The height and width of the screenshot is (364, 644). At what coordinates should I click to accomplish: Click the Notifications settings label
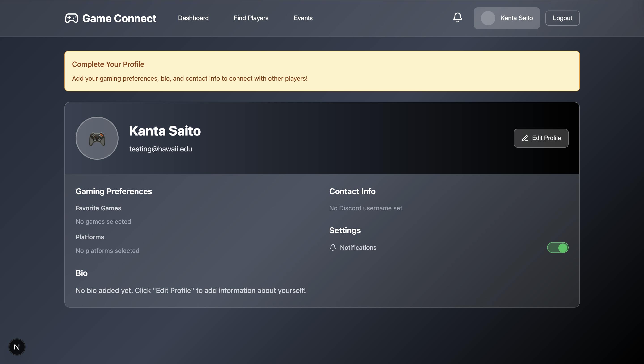click(358, 248)
